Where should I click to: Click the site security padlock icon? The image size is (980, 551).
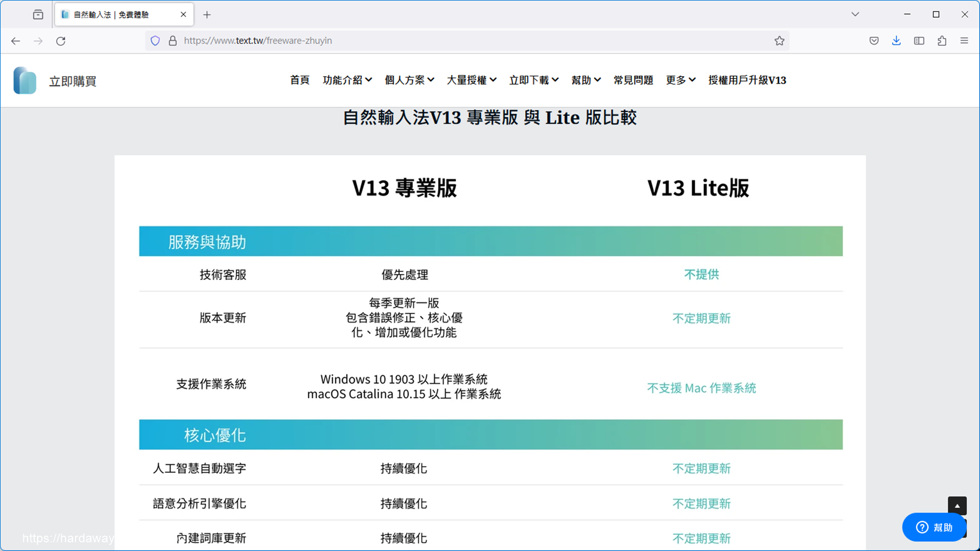(173, 41)
